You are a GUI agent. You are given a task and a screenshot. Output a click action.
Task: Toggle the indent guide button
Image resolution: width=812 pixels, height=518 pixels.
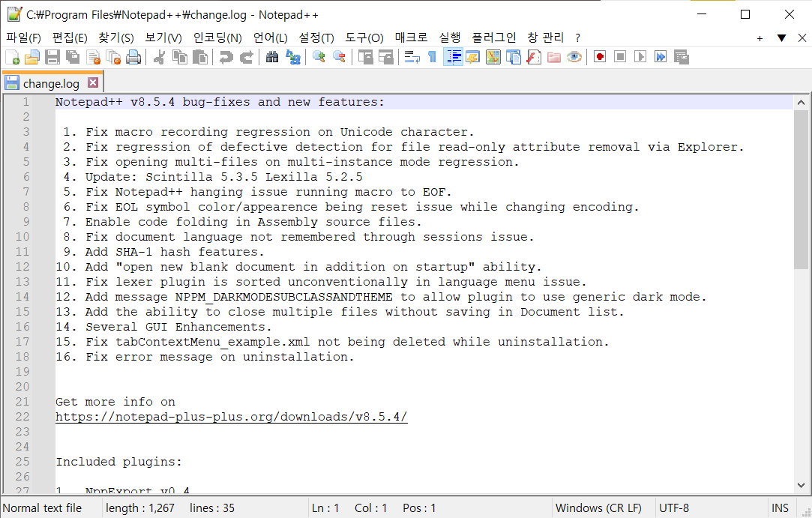(x=453, y=57)
